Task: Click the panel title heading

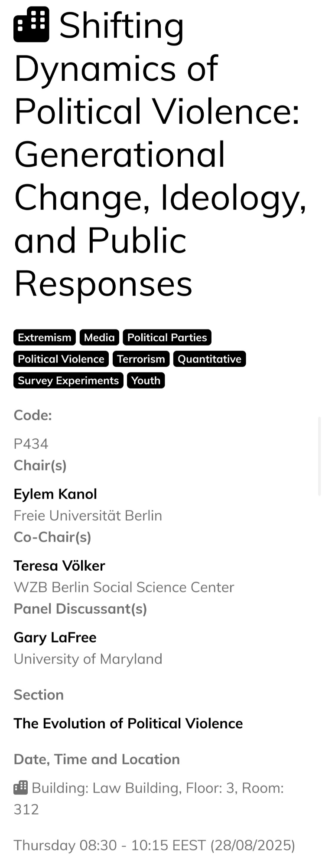Action: pos(160,154)
